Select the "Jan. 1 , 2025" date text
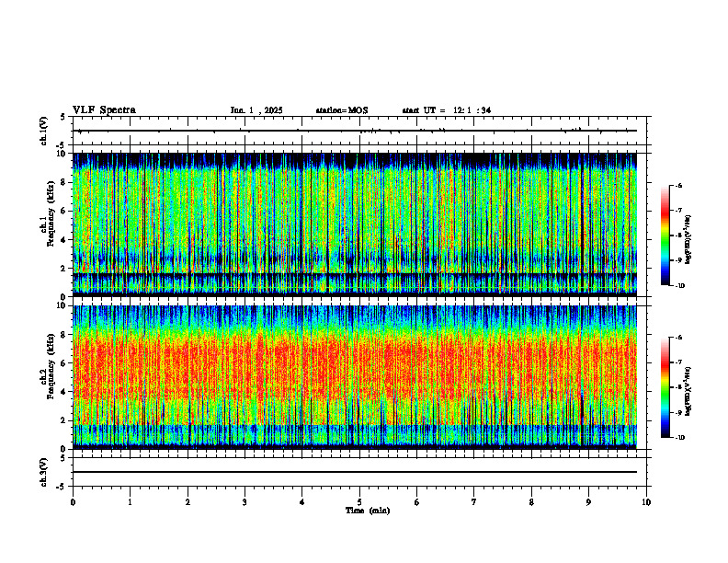728x563 pixels. pyautogui.click(x=256, y=110)
